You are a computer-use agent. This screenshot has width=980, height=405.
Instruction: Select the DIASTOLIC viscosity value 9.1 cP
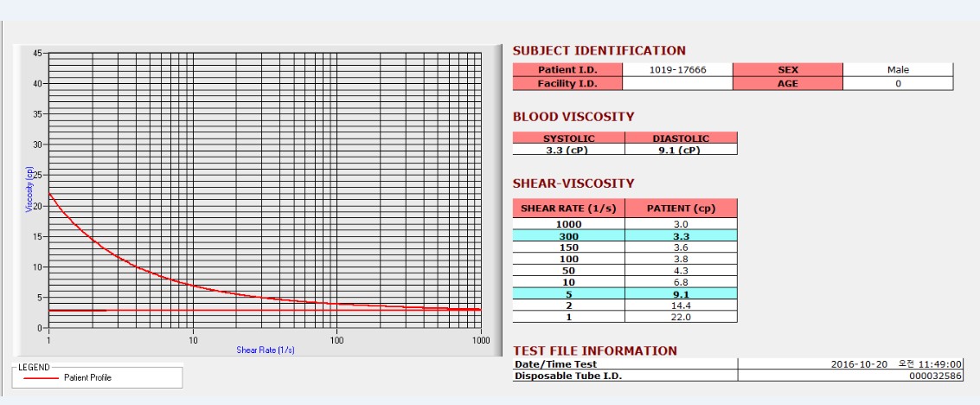click(682, 150)
